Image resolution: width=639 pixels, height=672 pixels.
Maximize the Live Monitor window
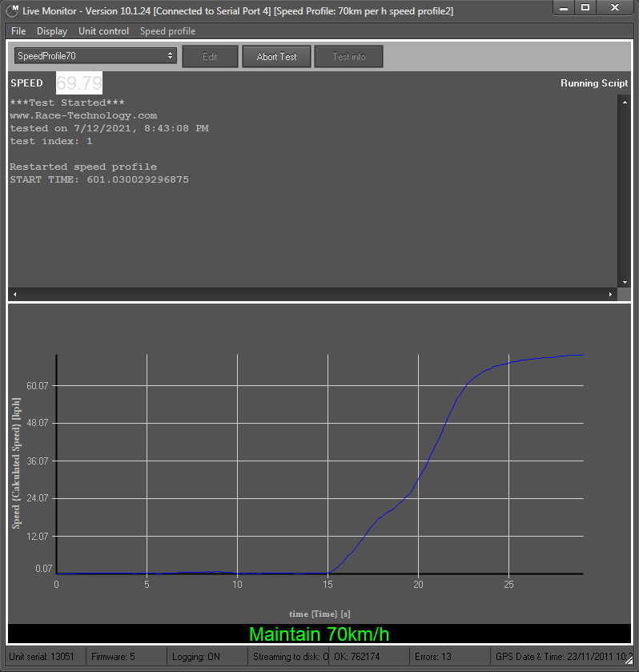coord(585,7)
